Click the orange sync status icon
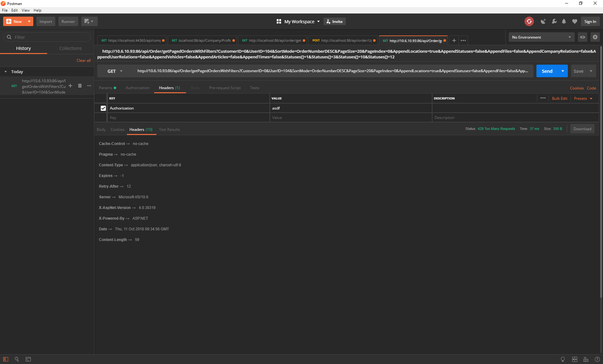This screenshot has width=603, height=364. pos(530,21)
